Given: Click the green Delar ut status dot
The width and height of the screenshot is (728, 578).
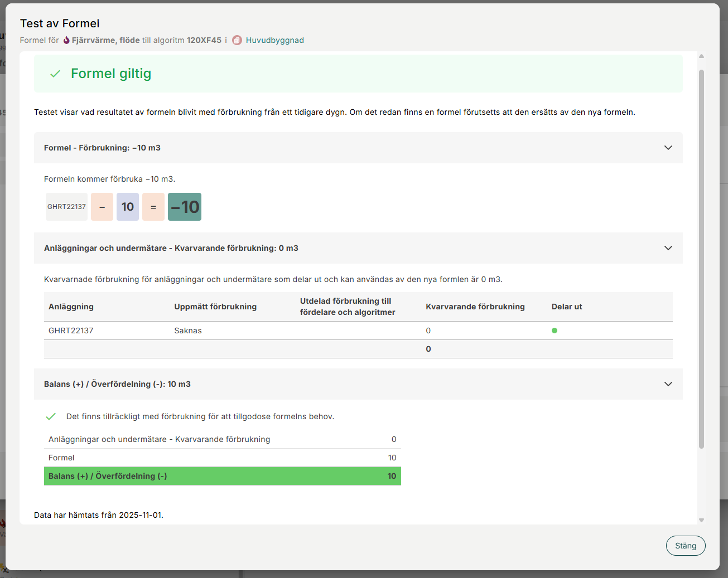Looking at the screenshot, I should 555,331.
